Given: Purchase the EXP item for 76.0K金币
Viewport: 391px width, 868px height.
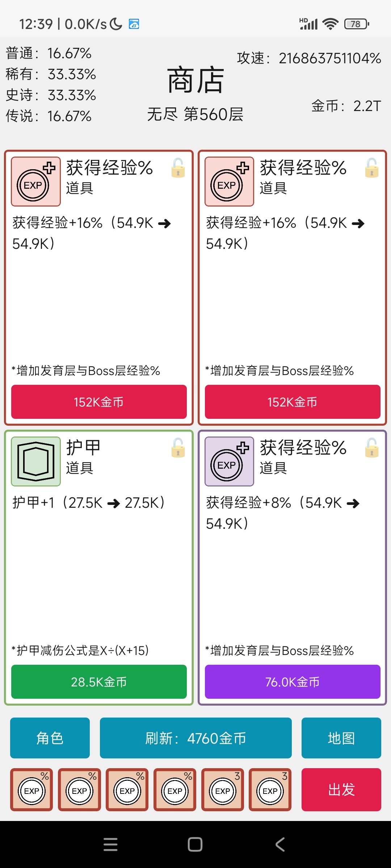Looking at the screenshot, I should point(293,682).
